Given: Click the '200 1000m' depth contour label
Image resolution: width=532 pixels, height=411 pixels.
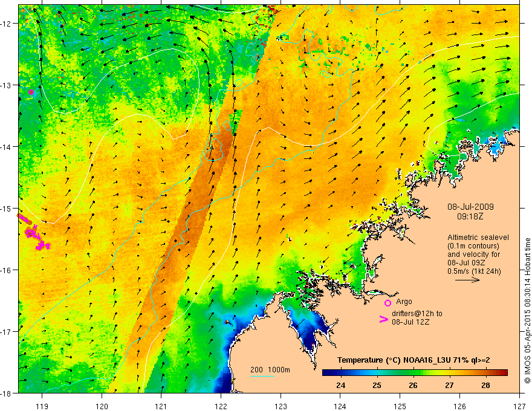Looking at the screenshot, I should click(270, 370).
